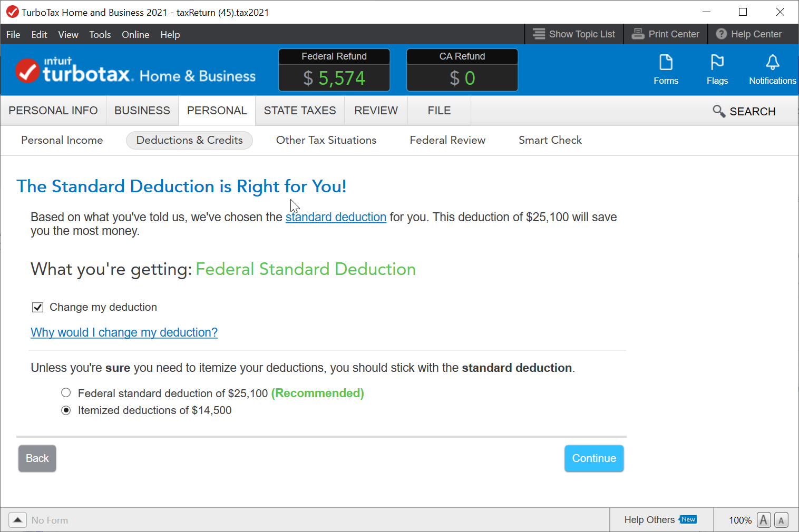Expand the form panel arrow at bottom
Viewport: 799px width, 532px height.
[17, 520]
